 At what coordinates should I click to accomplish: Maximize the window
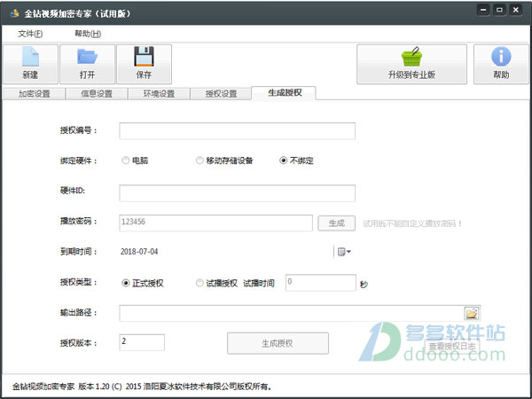coord(499,10)
